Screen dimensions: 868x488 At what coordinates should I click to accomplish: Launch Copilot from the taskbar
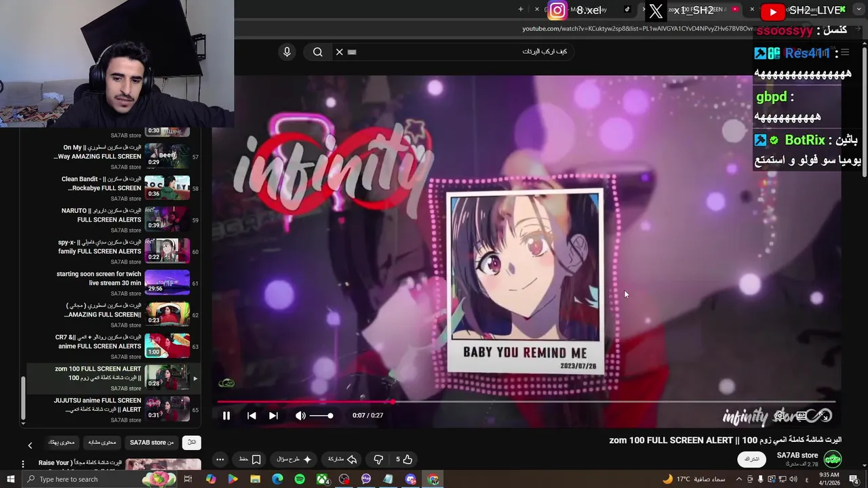211,479
